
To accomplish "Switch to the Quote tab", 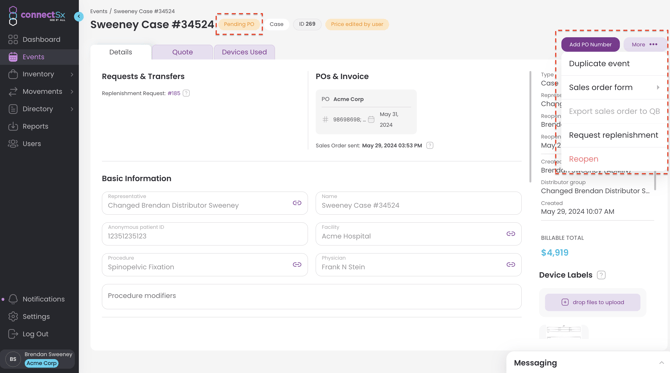I will 182,52.
